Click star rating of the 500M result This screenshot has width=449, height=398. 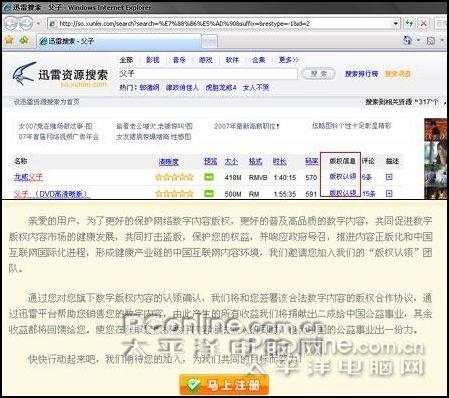(x=174, y=193)
